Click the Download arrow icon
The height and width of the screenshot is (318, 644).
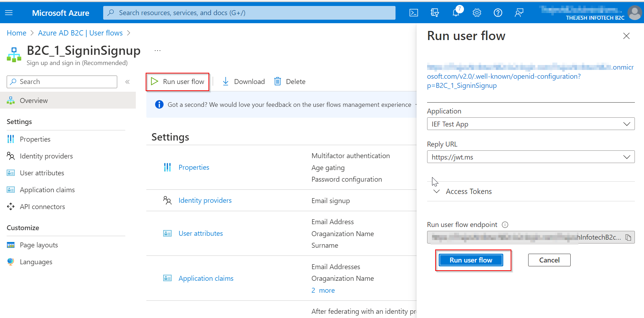[x=226, y=82]
